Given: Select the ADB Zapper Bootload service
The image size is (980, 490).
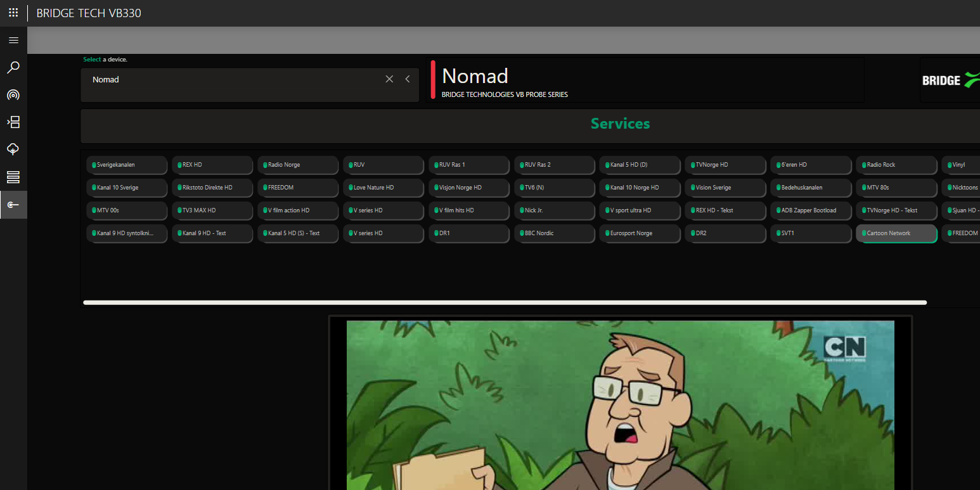Looking at the screenshot, I should coord(811,210).
